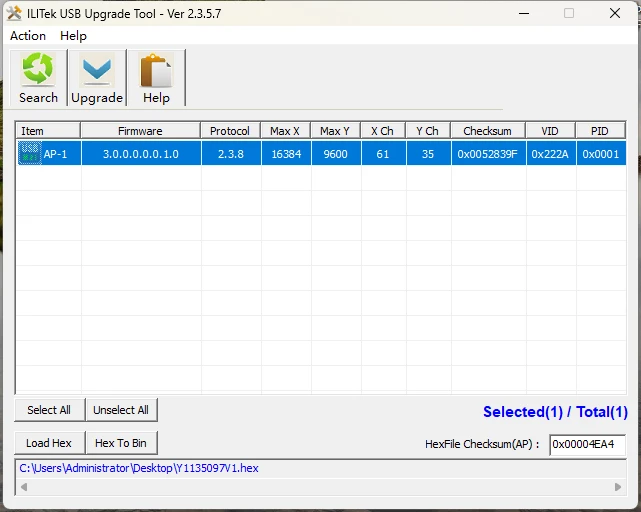Click checksum value 0x0052839F
Viewport: 641px width, 512px height.
tap(488, 154)
